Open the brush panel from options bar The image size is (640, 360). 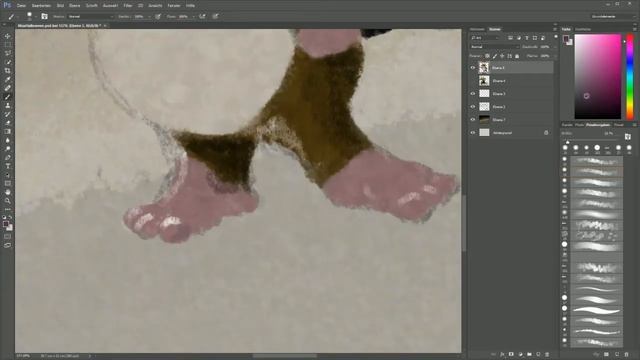point(44,16)
